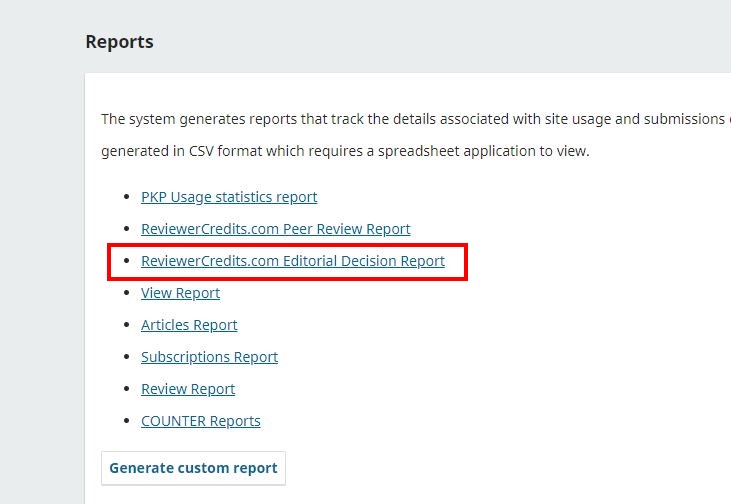This screenshot has width=731, height=504.
Task: Click the bullet before PKP Usage statistics report
Action: coord(126,197)
